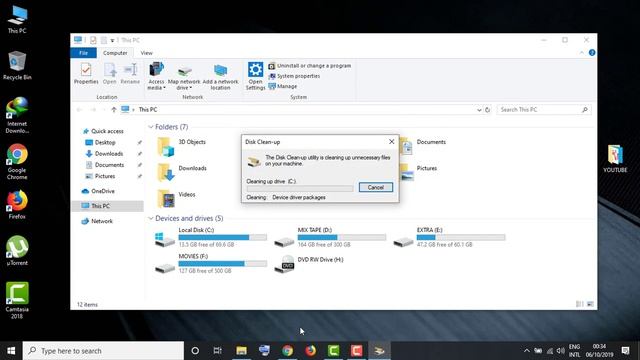Open the Windows Start menu
This screenshot has width=640, height=360.
click(x=11, y=351)
